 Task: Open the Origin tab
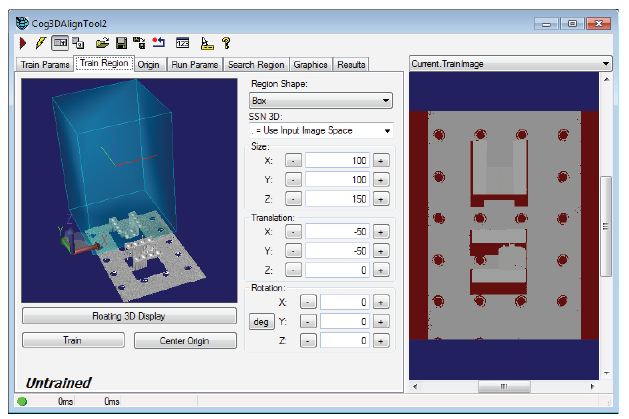(x=148, y=65)
